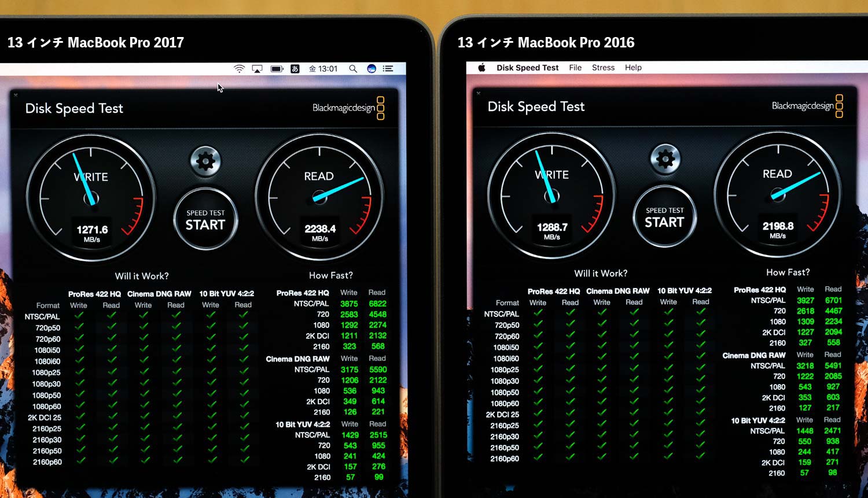Open Notification Center list icon
Viewport: 868px width, 498px height.
[x=388, y=68]
